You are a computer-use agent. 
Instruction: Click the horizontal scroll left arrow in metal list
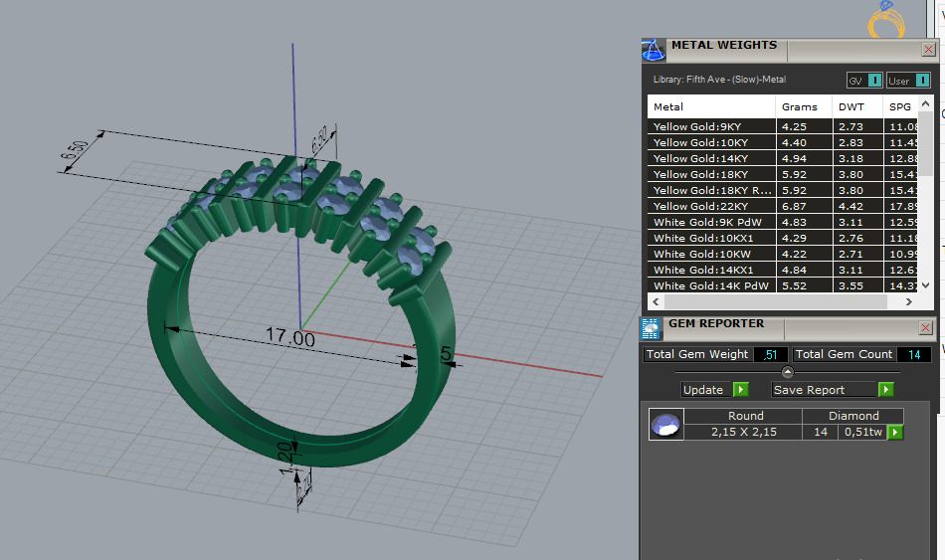coord(656,301)
